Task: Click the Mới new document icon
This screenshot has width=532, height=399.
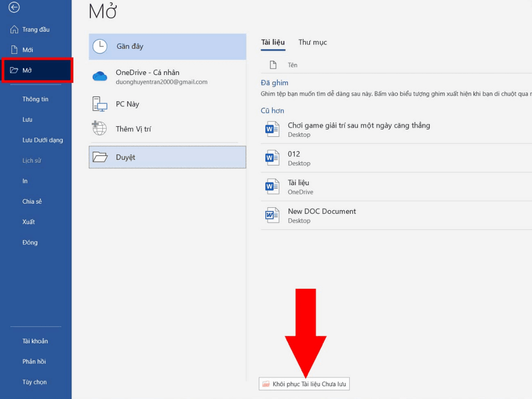Action: tap(14, 50)
